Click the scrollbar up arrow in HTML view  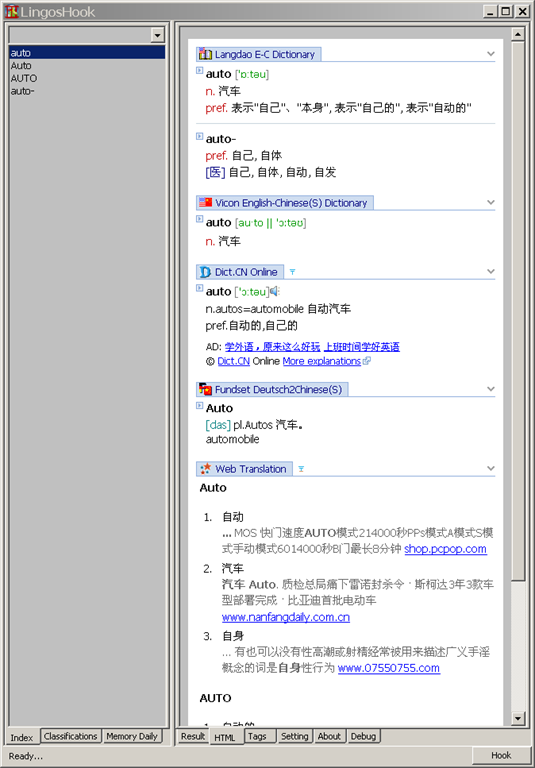pyautogui.click(x=518, y=34)
